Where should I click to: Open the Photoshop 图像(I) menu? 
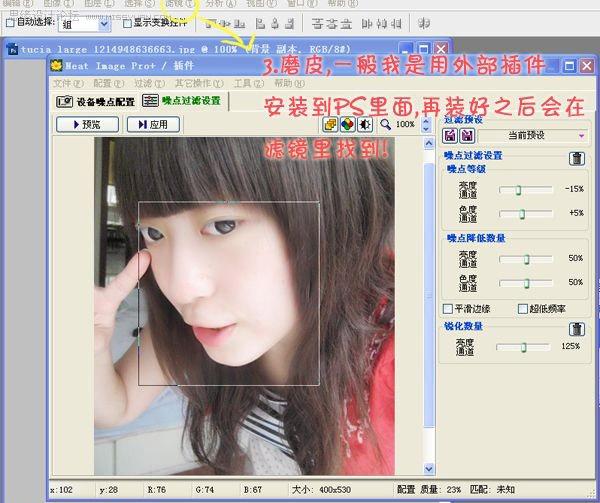[x=58, y=3]
